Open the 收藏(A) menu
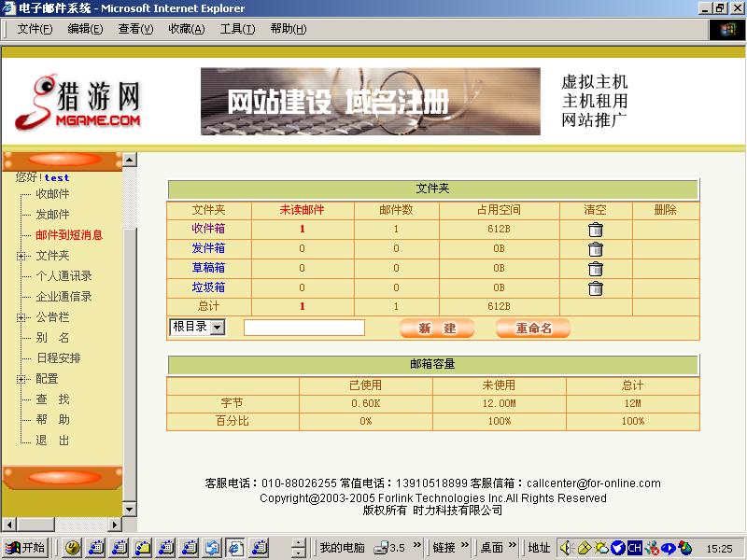 pos(186,29)
